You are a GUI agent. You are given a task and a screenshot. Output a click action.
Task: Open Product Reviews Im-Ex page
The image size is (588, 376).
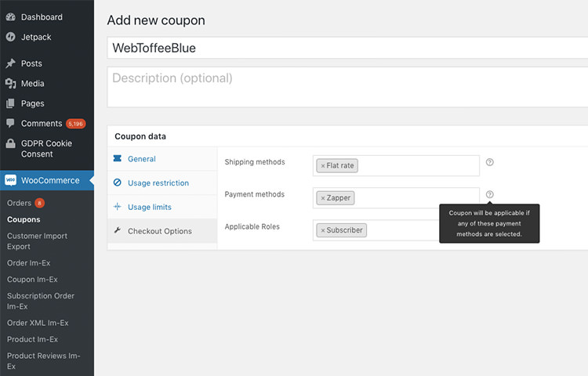pos(43,360)
